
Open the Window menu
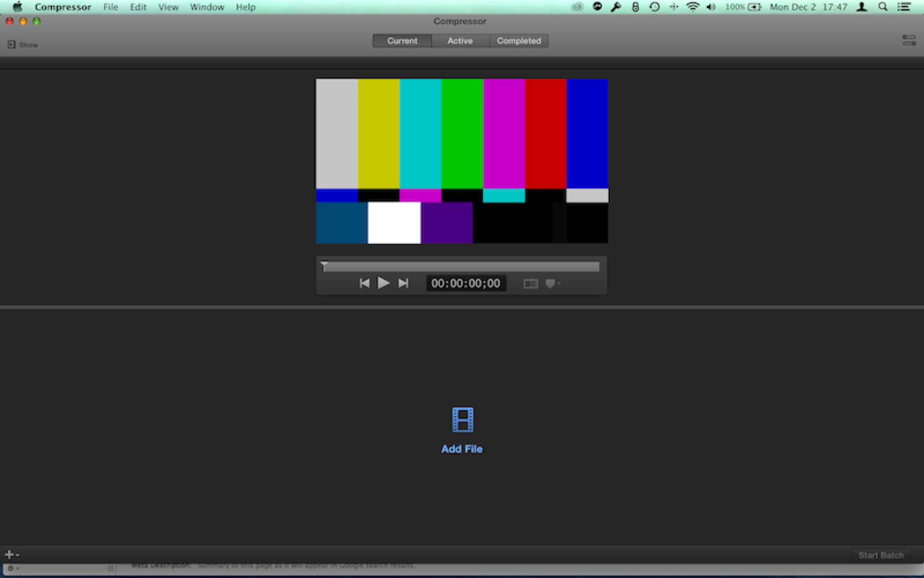coord(207,7)
